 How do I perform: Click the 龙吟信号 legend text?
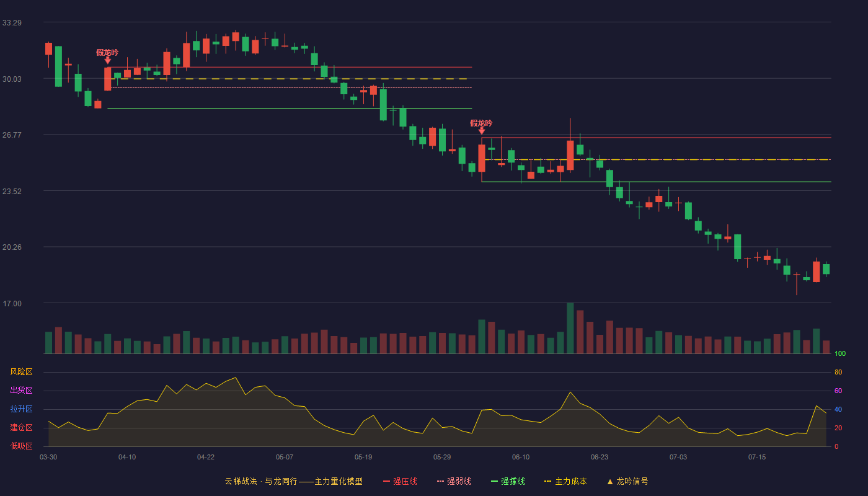pos(632,481)
